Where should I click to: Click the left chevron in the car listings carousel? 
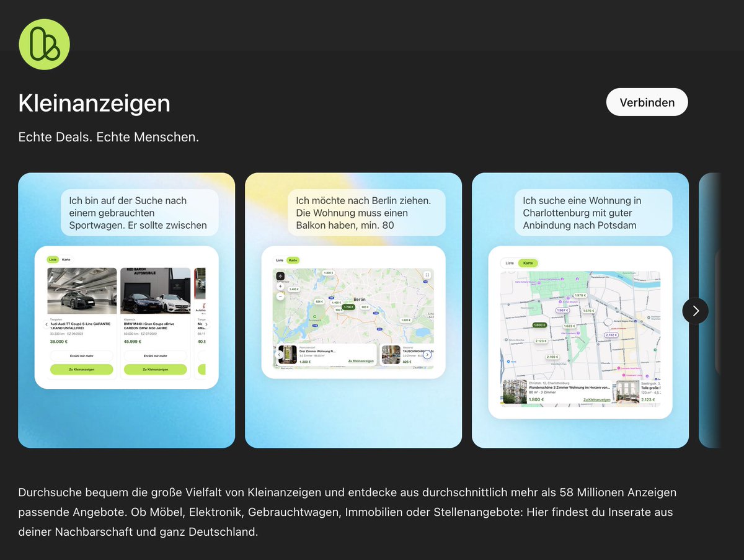[46, 324]
